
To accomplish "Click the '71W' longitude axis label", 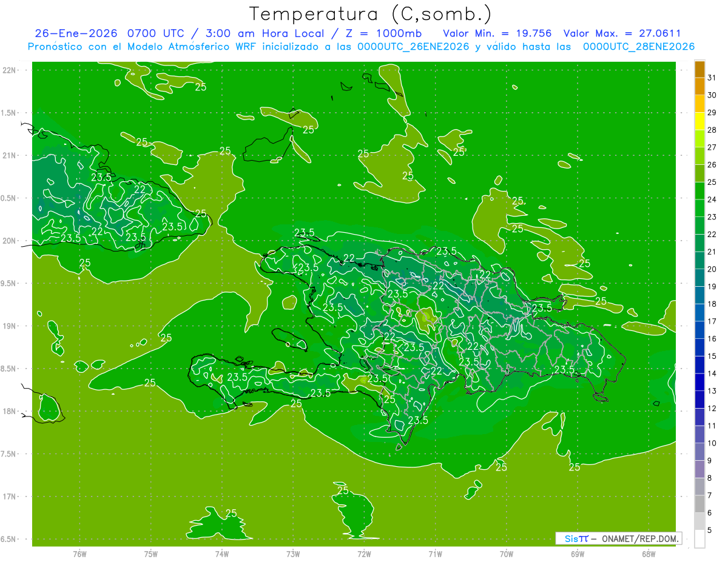I will (435, 554).
